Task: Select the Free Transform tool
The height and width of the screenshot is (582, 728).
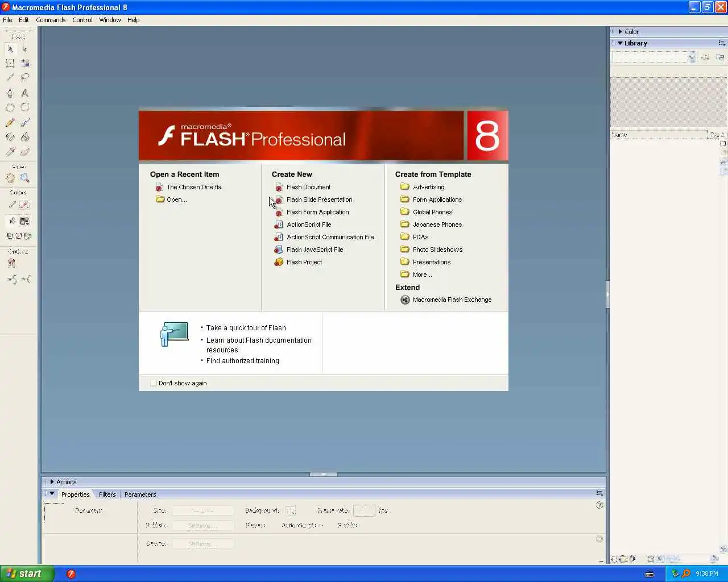Action: click(10, 63)
